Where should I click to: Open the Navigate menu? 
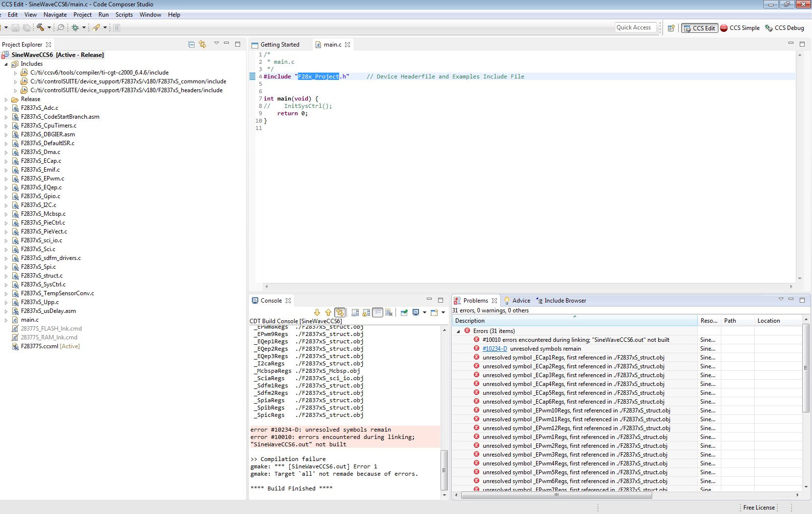55,15
